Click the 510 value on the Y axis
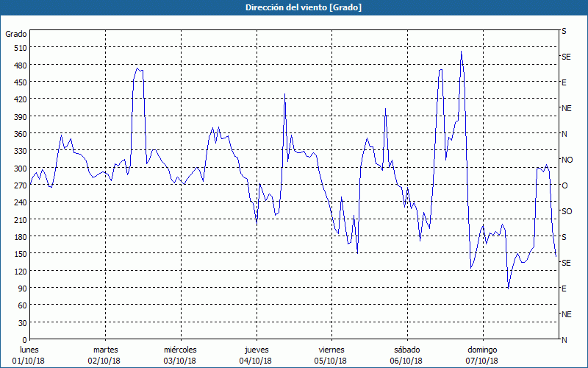Image resolution: width=588 pixels, height=368 pixels. (21, 48)
